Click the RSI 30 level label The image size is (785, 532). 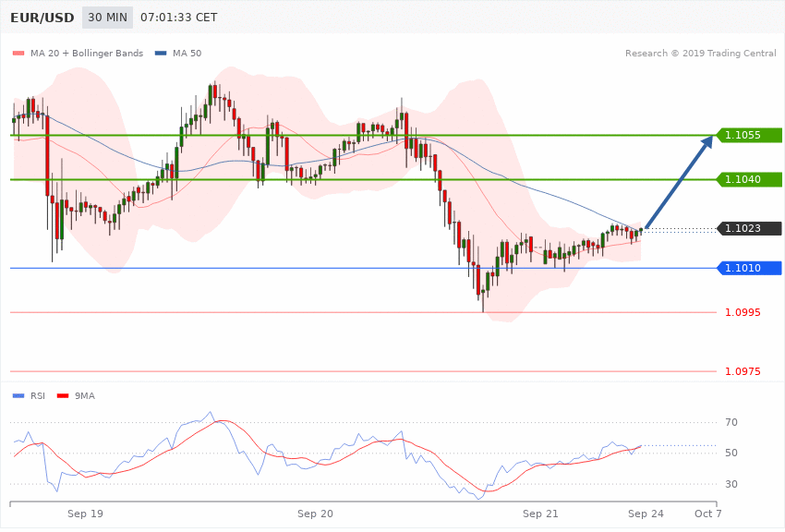pyautogui.click(x=731, y=484)
